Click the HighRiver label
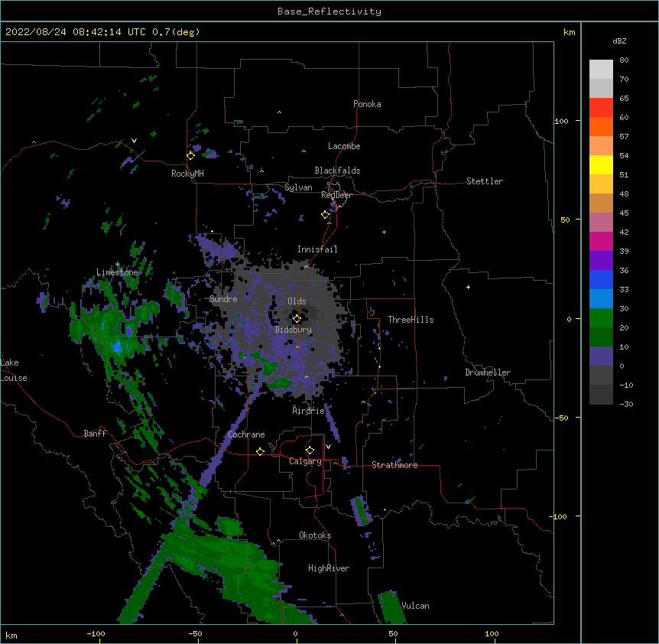This screenshot has width=659, height=644. [x=329, y=568]
